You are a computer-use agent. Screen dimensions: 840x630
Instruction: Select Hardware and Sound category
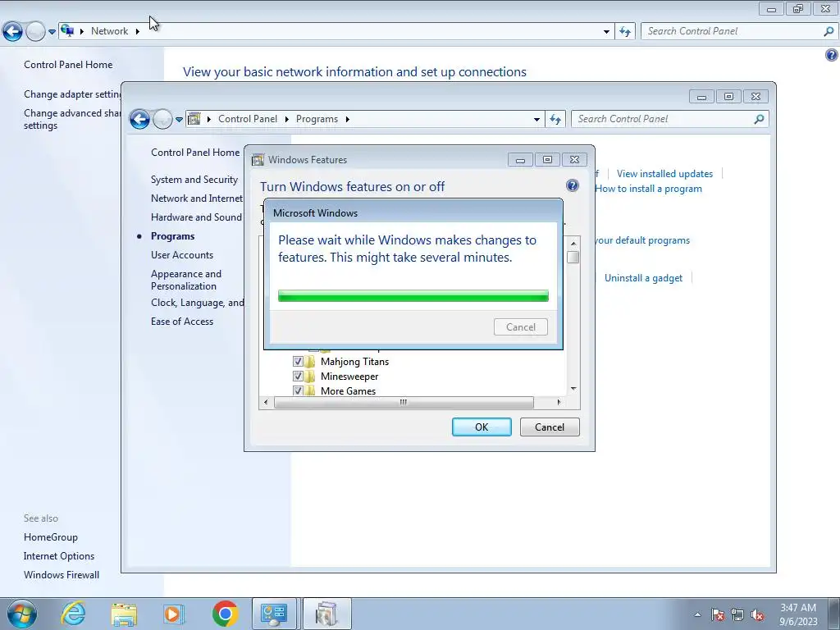pos(196,217)
